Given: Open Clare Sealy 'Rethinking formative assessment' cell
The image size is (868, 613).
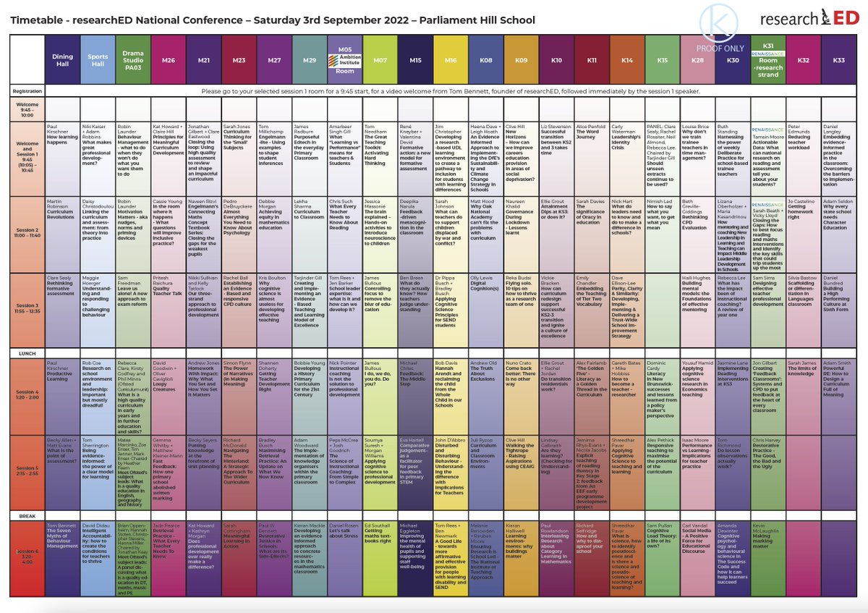Looking at the screenshot, I should (x=62, y=309).
